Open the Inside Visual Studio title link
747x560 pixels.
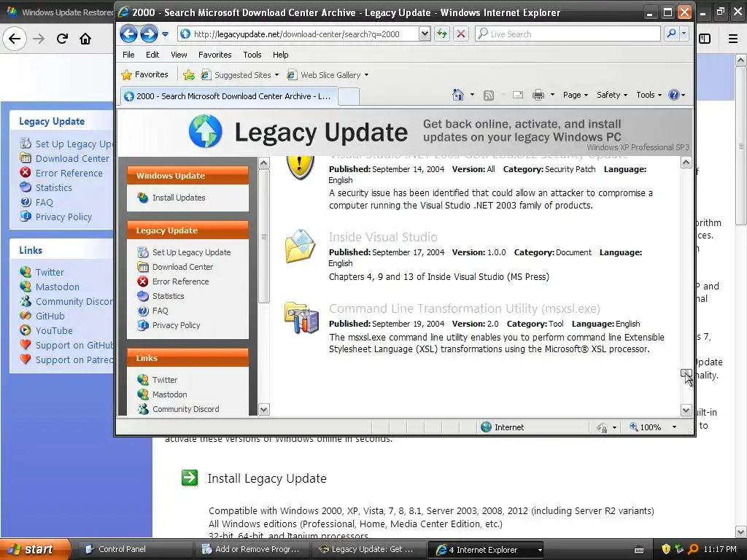pos(383,237)
